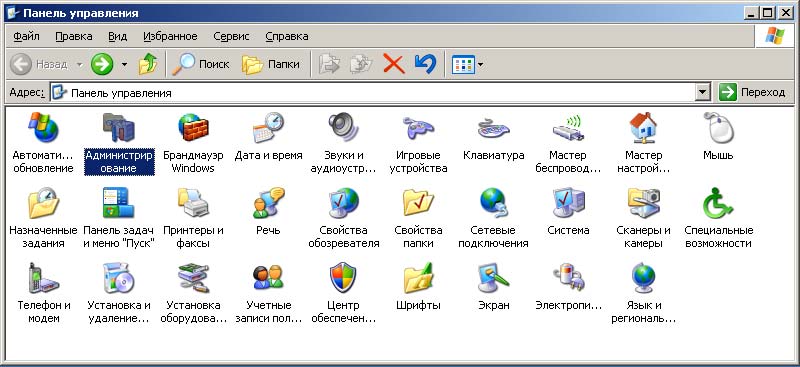Image resolution: width=800 pixels, height=367 pixels.
Task: Open Установка оборудования hardware icon
Action: coord(193,278)
